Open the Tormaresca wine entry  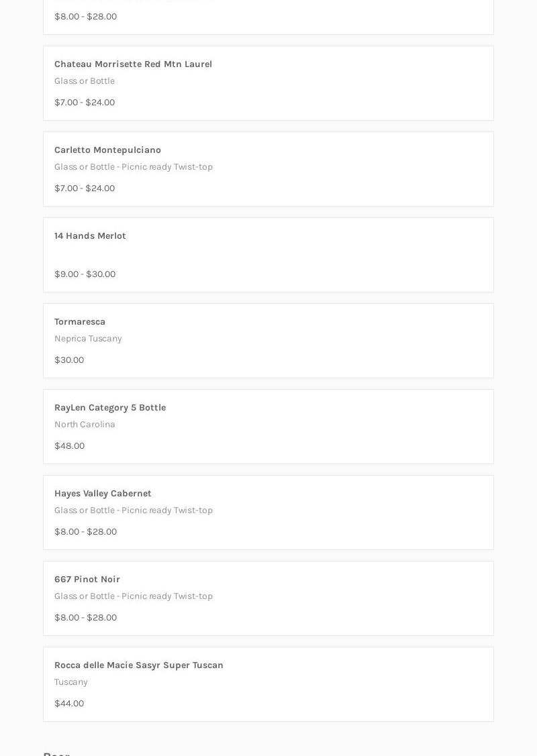[x=80, y=322]
